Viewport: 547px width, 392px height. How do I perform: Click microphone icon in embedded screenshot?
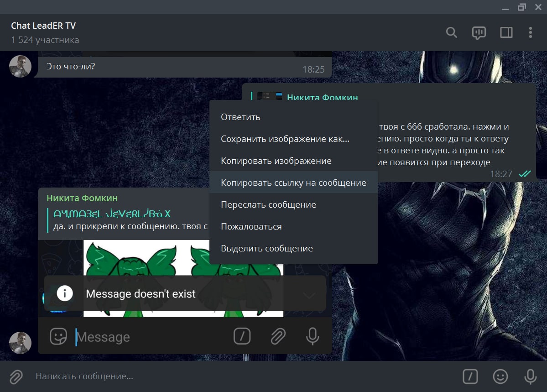[x=312, y=336]
